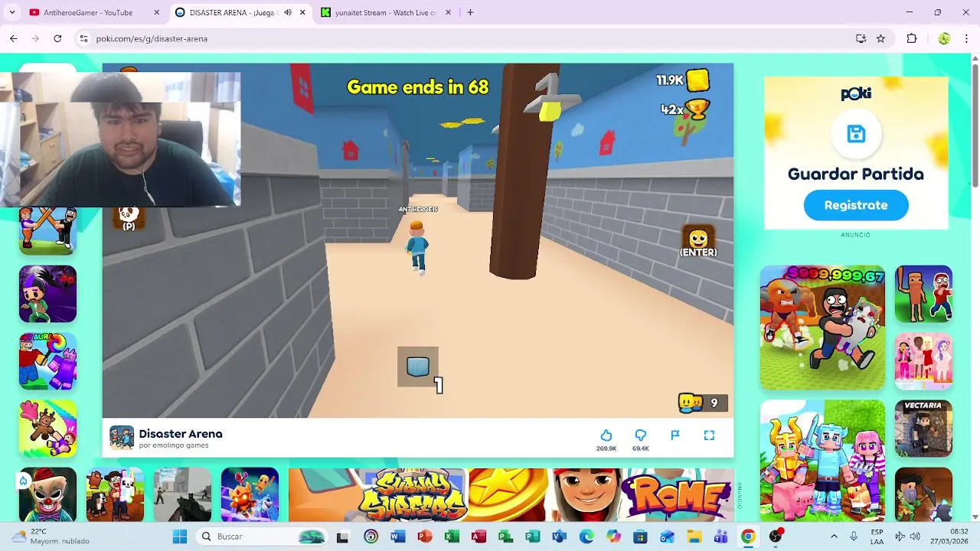Open the Chrome profile avatar

tap(944, 38)
